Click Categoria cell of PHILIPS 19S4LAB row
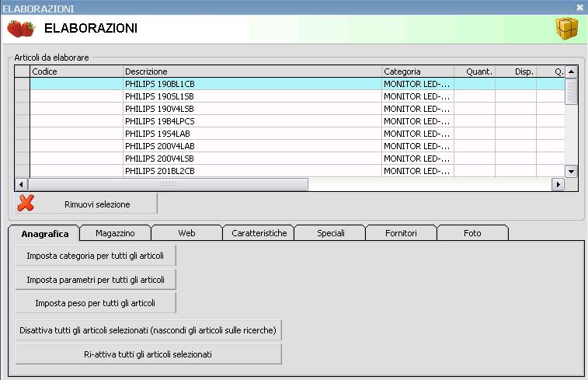 (418, 134)
